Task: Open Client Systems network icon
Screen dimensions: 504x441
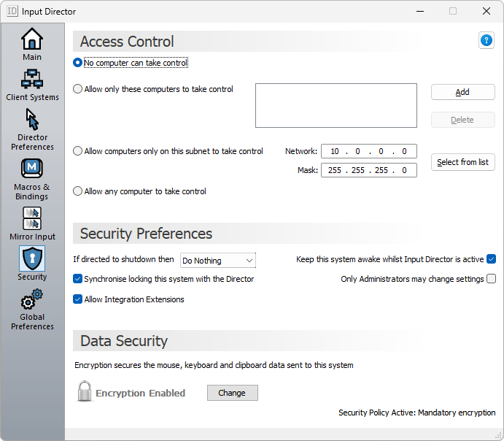Action: [x=32, y=79]
